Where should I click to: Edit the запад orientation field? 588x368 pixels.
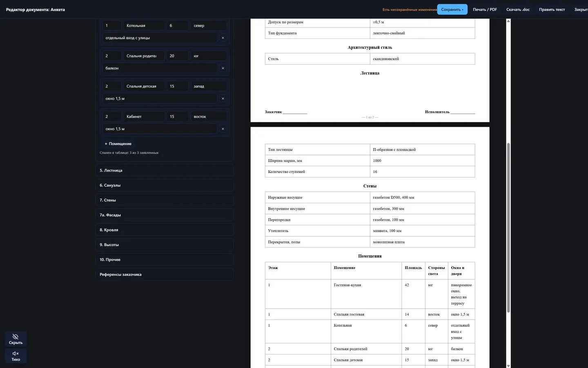pyautogui.click(x=209, y=86)
